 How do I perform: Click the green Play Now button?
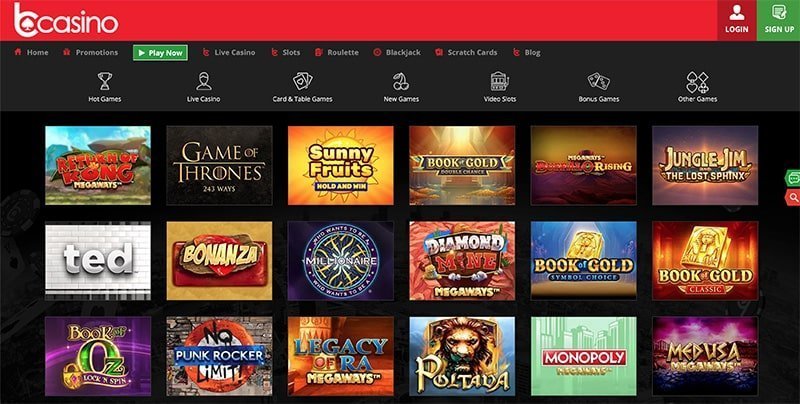160,53
